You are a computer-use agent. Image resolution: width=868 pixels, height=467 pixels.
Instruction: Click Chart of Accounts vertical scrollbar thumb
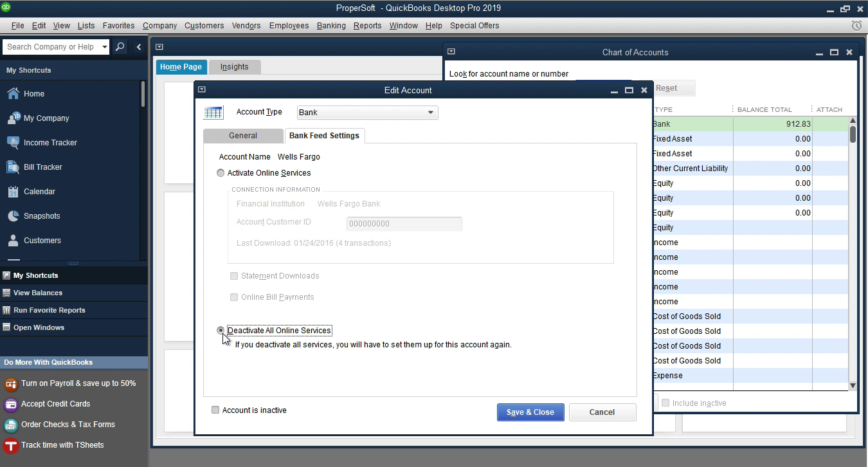[853, 134]
